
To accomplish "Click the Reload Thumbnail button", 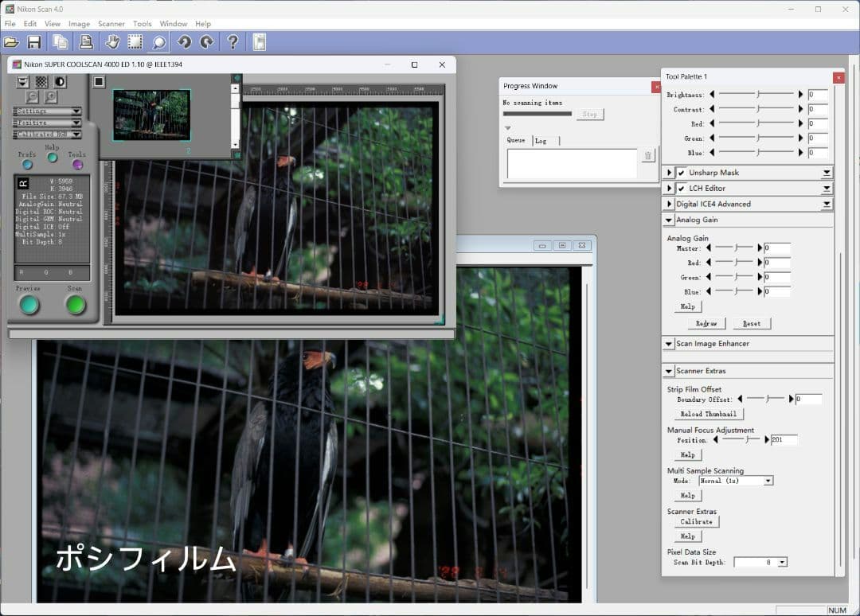I will coord(708,414).
